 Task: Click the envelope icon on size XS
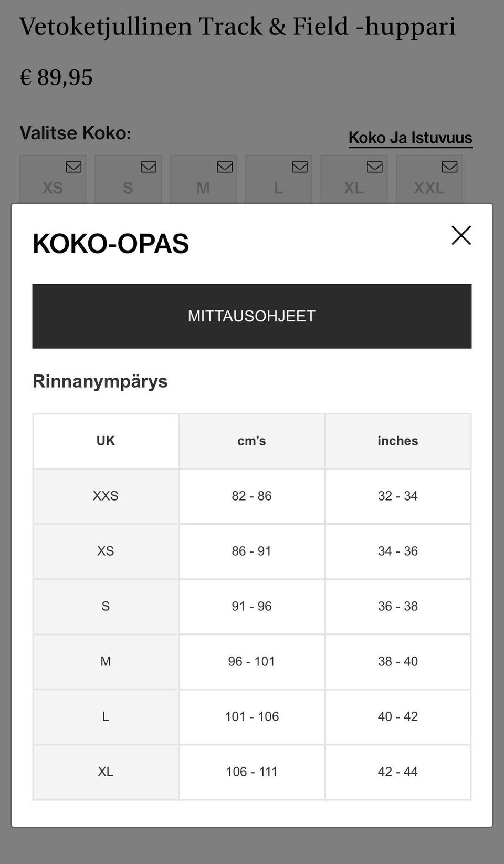(x=73, y=166)
